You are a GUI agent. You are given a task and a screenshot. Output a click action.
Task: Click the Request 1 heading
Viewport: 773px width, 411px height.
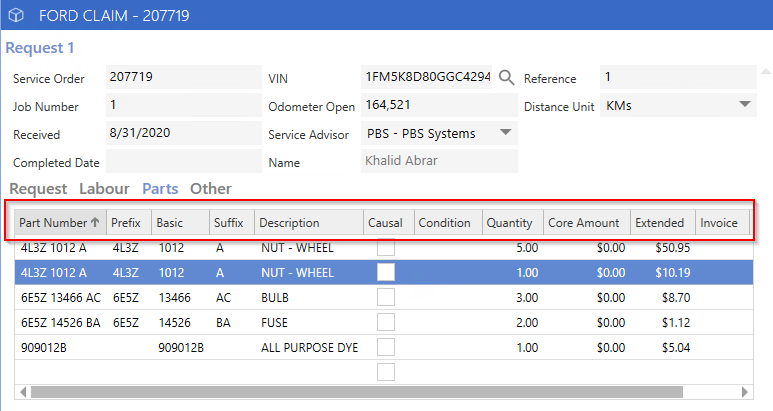coord(40,48)
